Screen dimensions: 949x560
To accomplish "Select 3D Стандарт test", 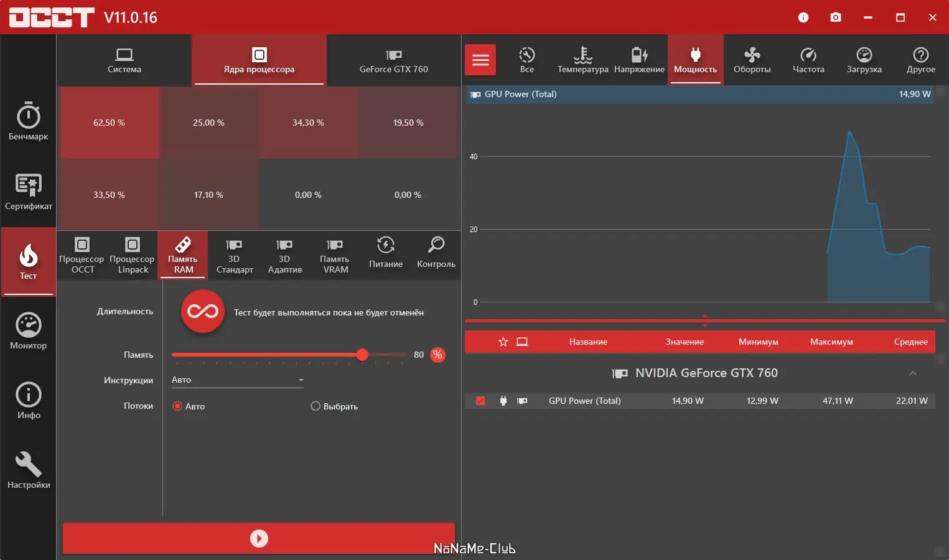I will point(235,255).
